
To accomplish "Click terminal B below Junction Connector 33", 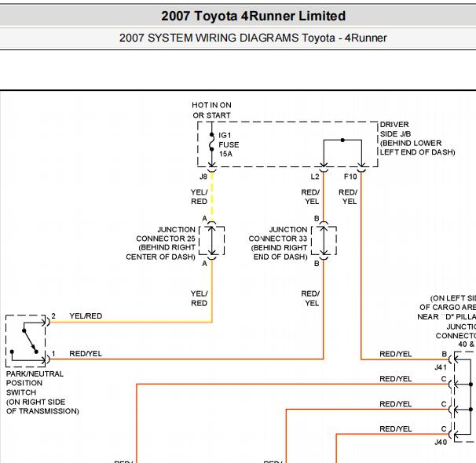I will [x=317, y=264].
